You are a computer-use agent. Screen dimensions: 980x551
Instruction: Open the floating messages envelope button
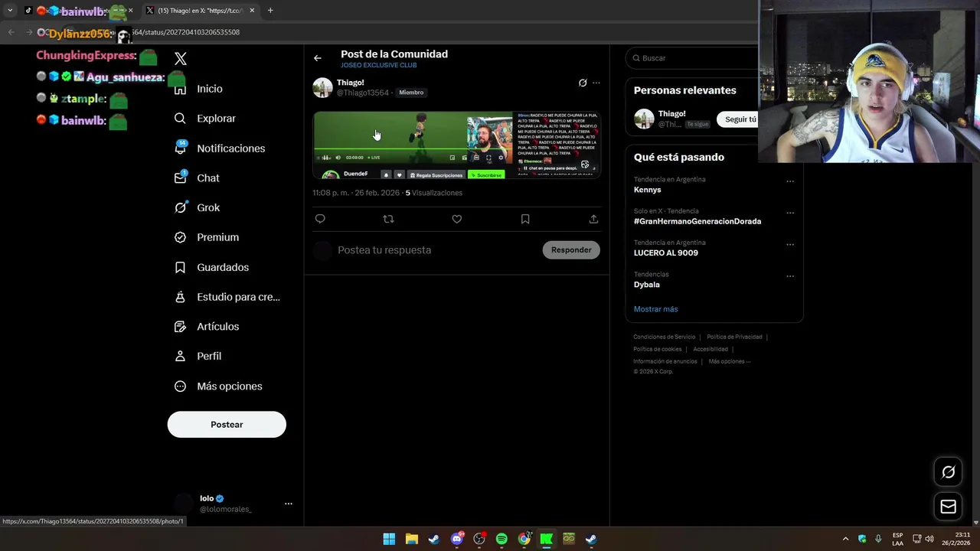tap(948, 507)
